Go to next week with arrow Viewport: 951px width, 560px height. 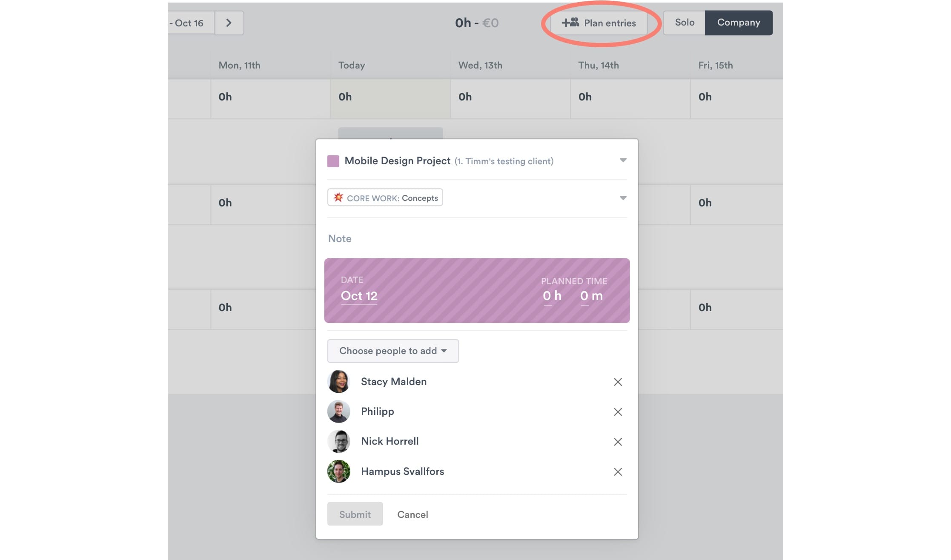click(x=229, y=23)
